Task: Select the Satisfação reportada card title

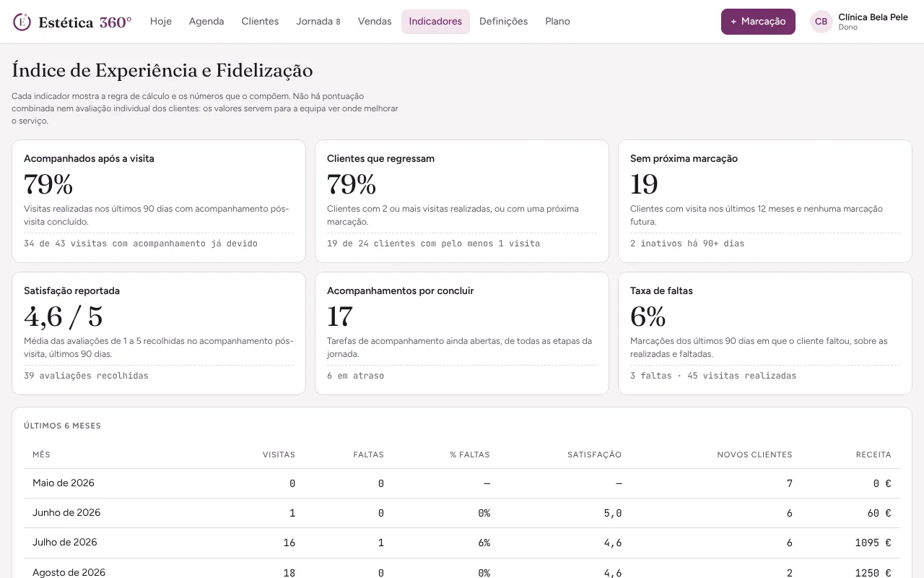Action: [x=71, y=290]
